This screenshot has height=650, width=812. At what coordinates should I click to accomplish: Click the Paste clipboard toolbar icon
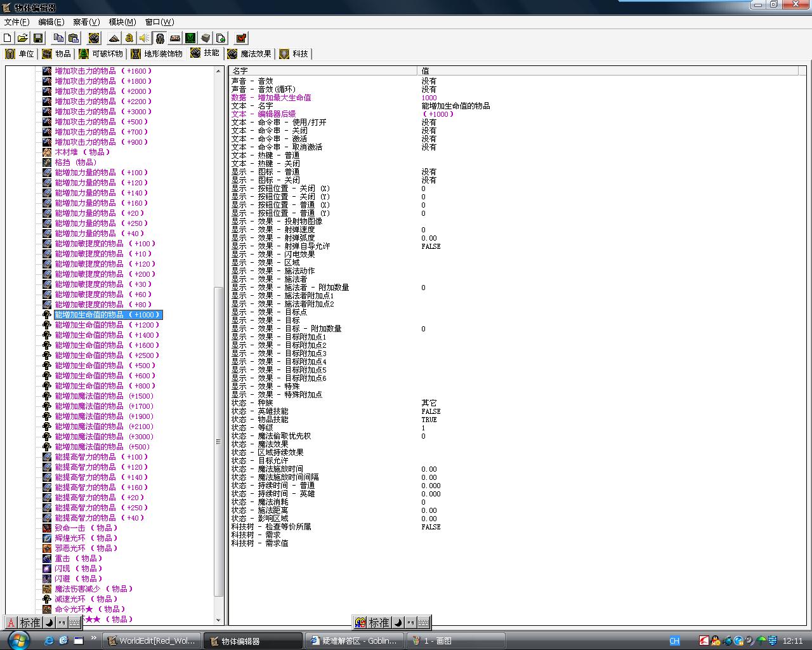[74, 38]
